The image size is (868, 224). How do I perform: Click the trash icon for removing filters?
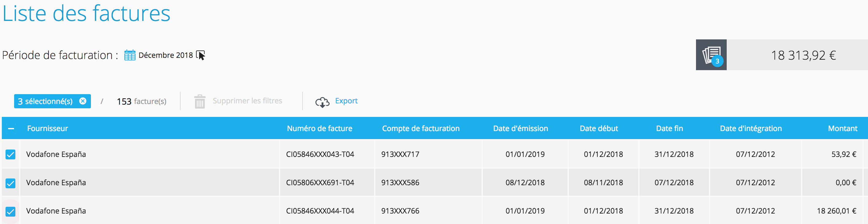tap(200, 102)
